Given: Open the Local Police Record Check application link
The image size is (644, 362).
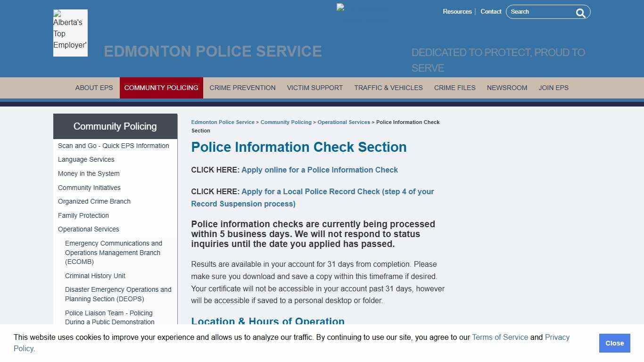Looking at the screenshot, I should pos(337,191).
